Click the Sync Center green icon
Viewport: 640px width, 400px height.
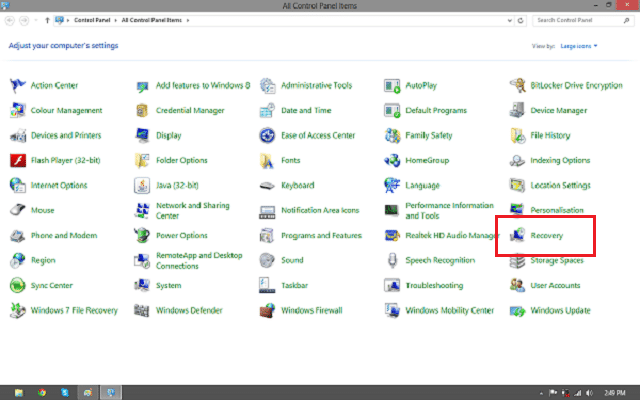(x=18, y=285)
